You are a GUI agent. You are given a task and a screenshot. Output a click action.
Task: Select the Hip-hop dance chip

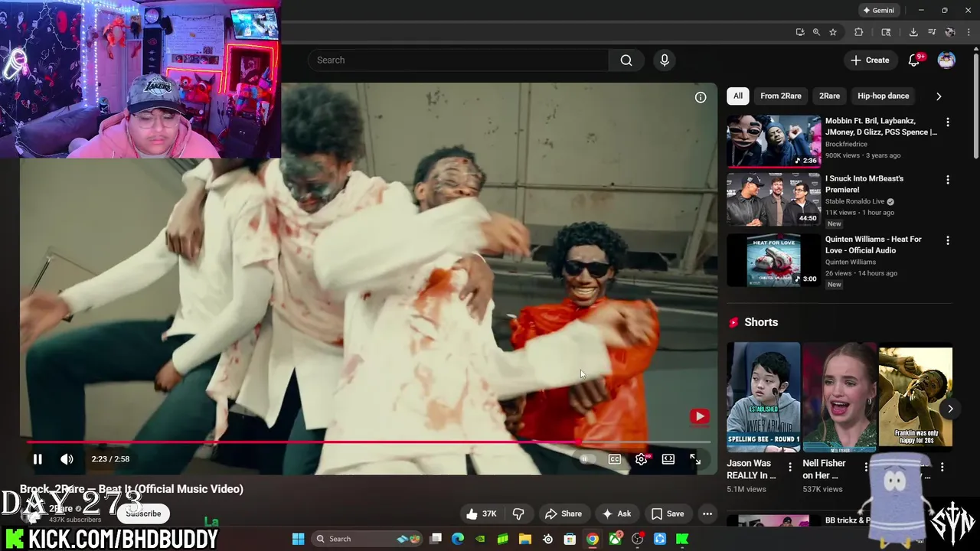(x=883, y=96)
